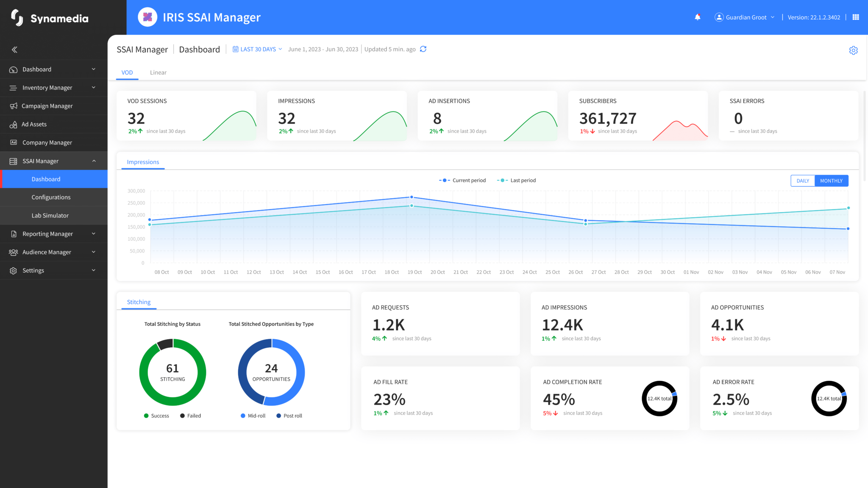
Task: Open Configurations under SSAI Manager
Action: click(51, 197)
